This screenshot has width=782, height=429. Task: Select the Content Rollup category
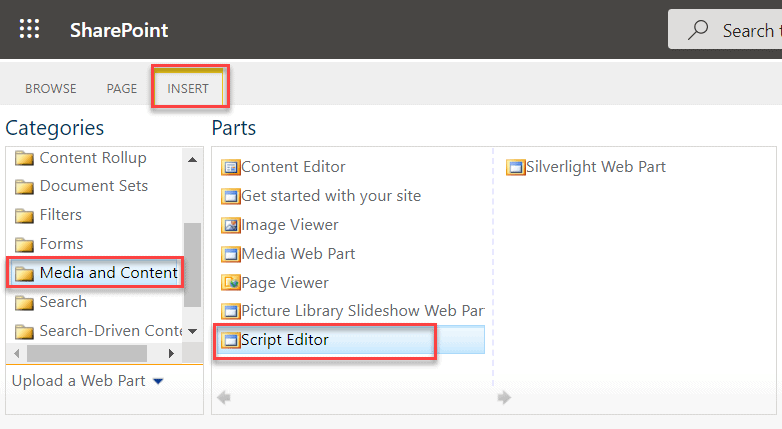(x=93, y=158)
